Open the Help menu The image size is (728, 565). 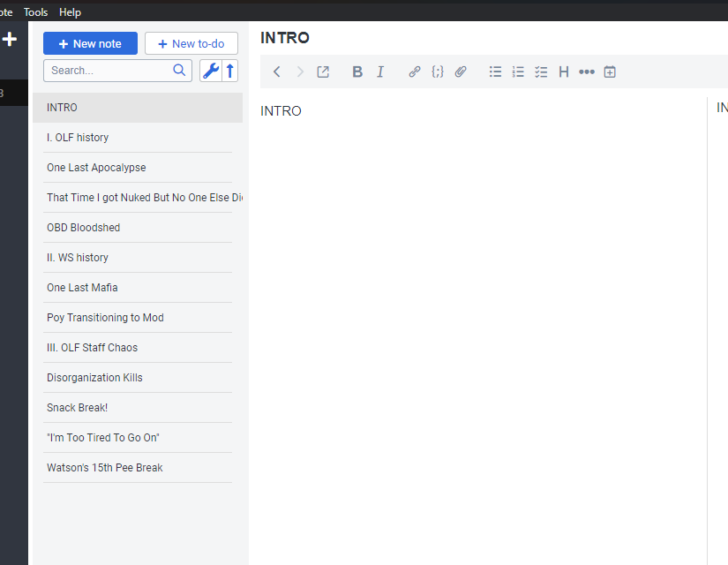point(70,12)
